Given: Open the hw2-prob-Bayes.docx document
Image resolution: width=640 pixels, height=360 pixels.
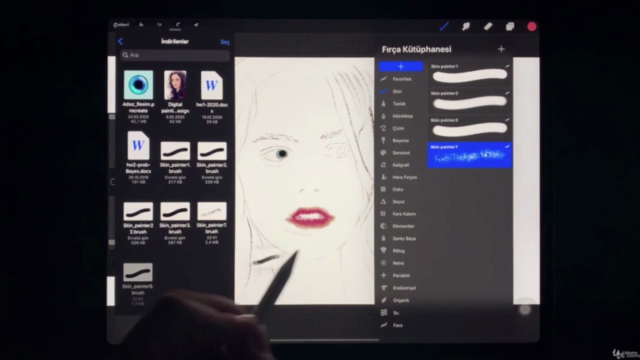Looking at the screenshot, I should (138, 157).
